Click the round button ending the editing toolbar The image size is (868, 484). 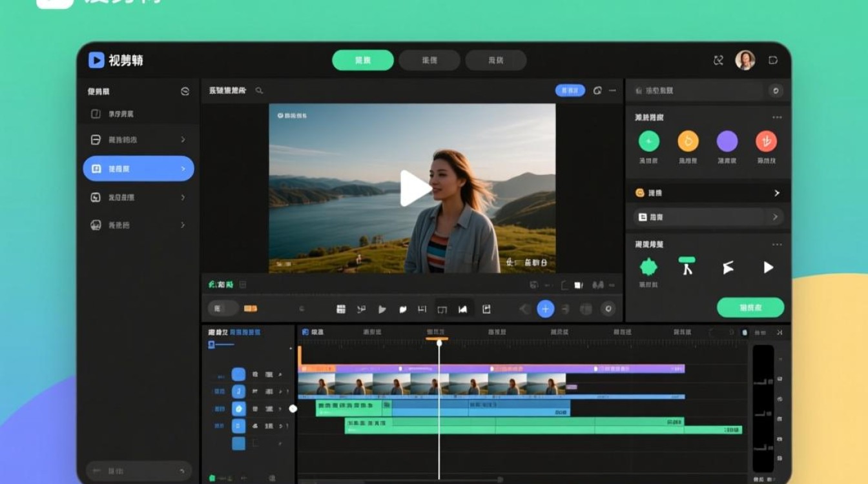(608, 309)
